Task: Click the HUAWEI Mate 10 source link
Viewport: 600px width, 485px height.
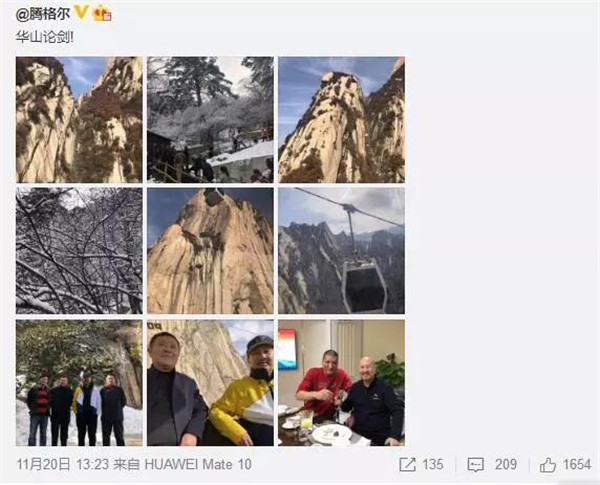Action: [x=198, y=465]
